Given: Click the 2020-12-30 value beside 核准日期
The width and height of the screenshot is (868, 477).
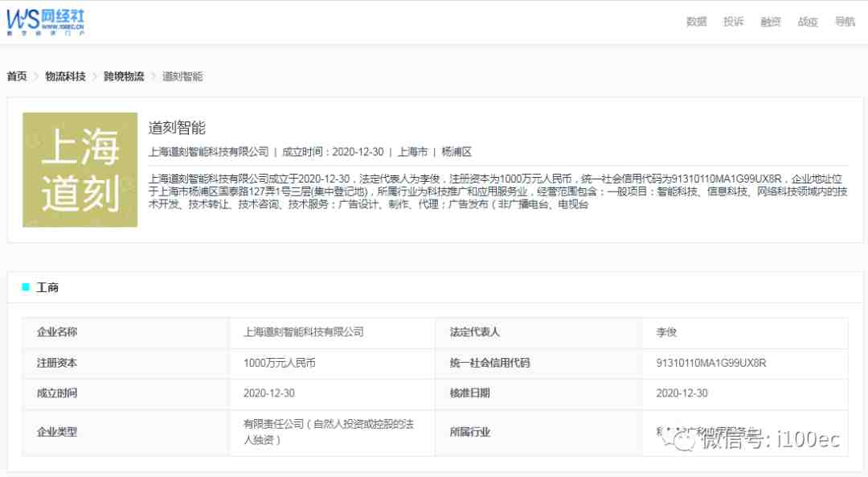Looking at the screenshot, I should (x=682, y=393).
